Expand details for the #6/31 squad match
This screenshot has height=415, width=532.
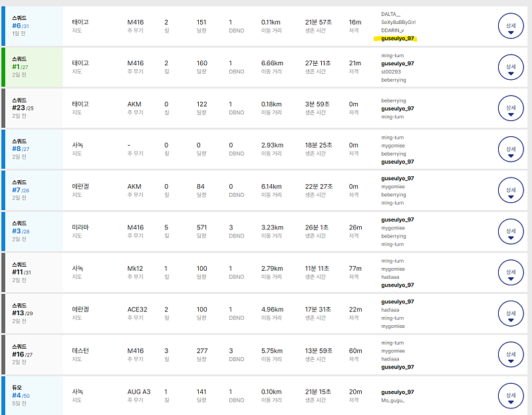click(511, 26)
